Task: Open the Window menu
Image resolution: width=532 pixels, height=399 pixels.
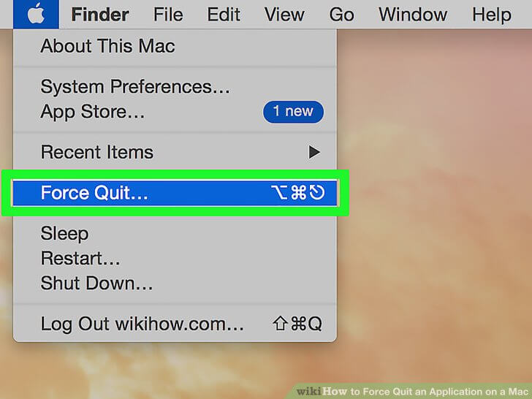Action: coord(413,15)
